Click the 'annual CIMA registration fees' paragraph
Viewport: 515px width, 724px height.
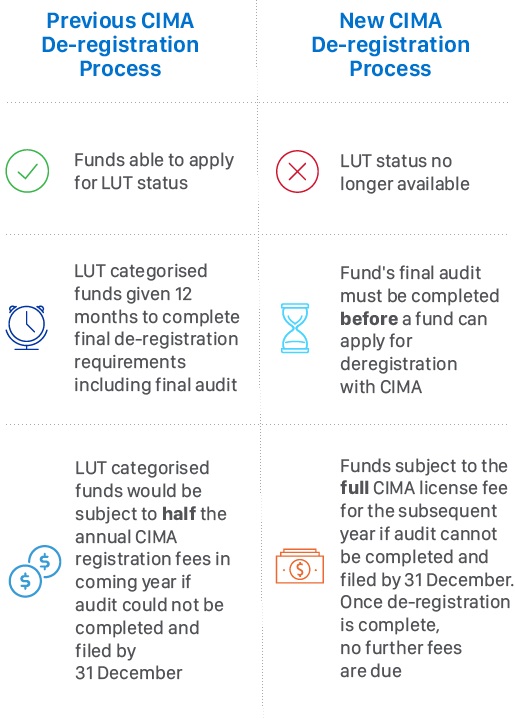click(152, 570)
